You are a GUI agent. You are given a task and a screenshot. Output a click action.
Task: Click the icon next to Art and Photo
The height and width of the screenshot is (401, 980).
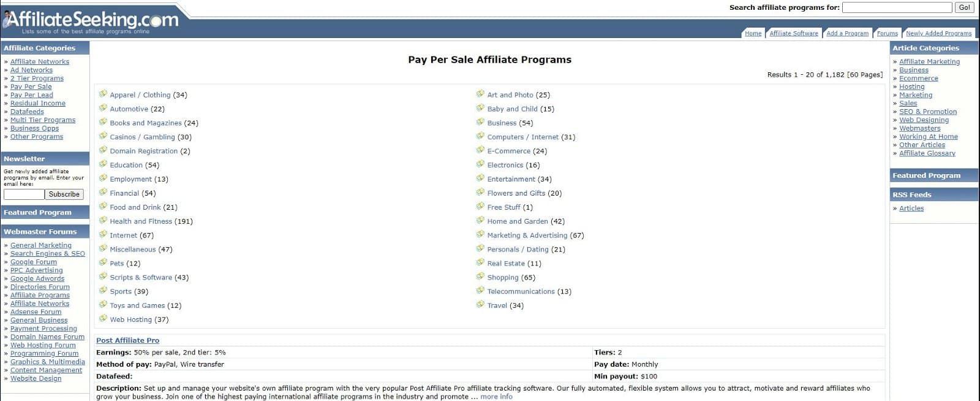[x=480, y=94]
